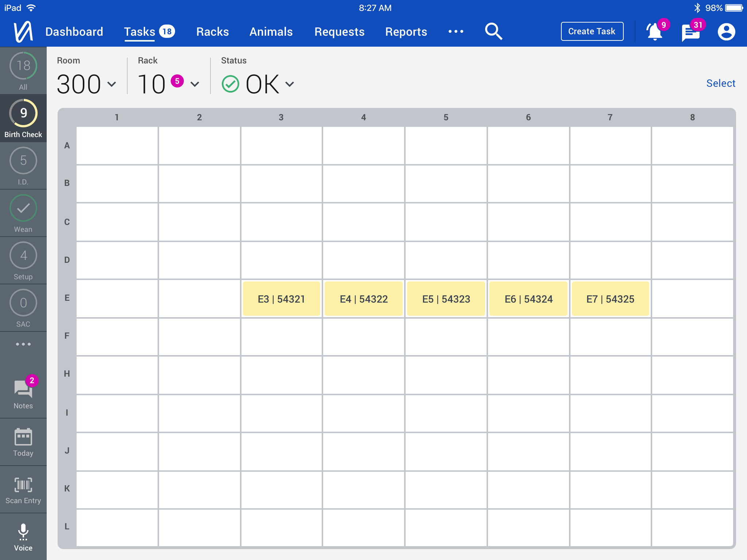Switch to the Animals tab
This screenshot has height=560, width=747.
[271, 32]
